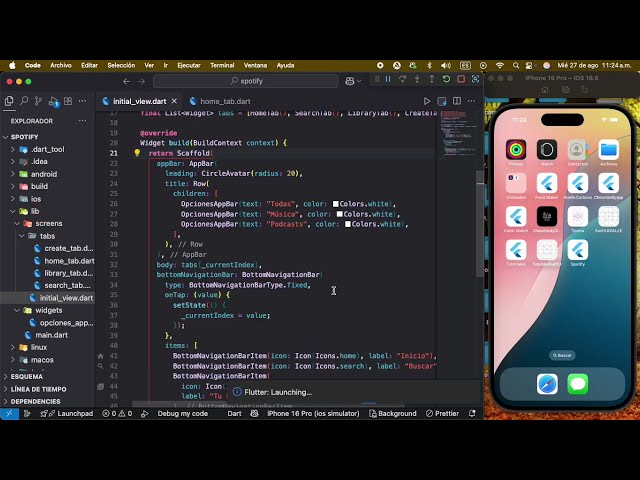Open the Copilot chat icon in title bar
This screenshot has height=480, width=640.
point(350,81)
